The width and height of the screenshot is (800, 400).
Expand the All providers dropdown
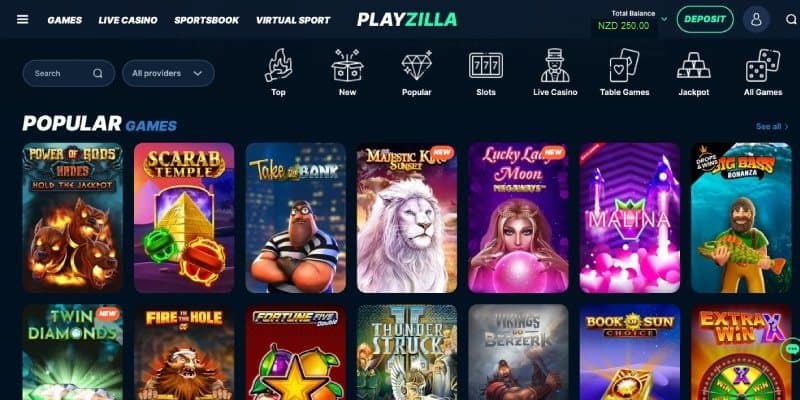pyautogui.click(x=168, y=73)
